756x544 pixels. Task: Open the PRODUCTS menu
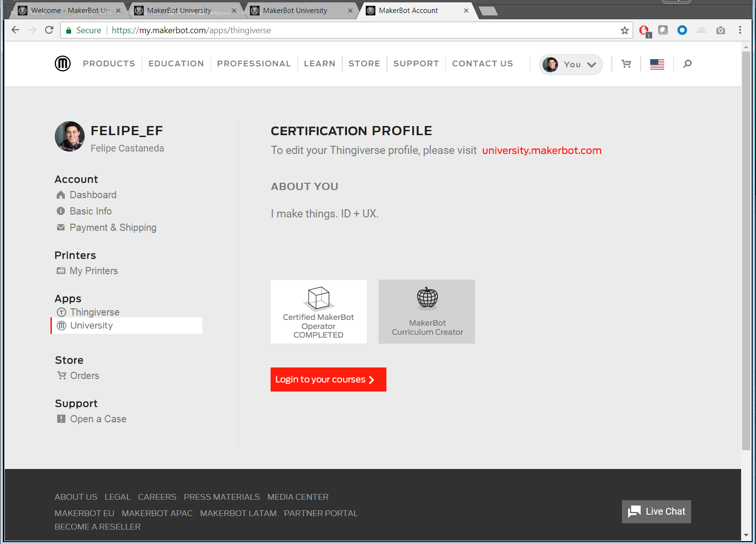coord(109,63)
